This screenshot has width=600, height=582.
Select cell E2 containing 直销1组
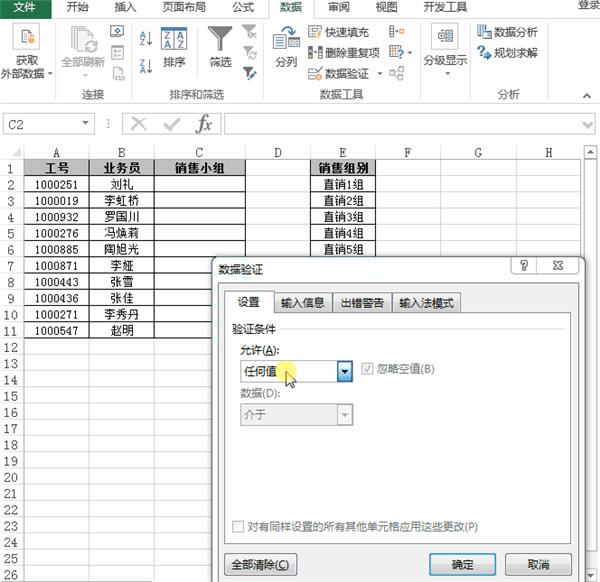(x=343, y=184)
